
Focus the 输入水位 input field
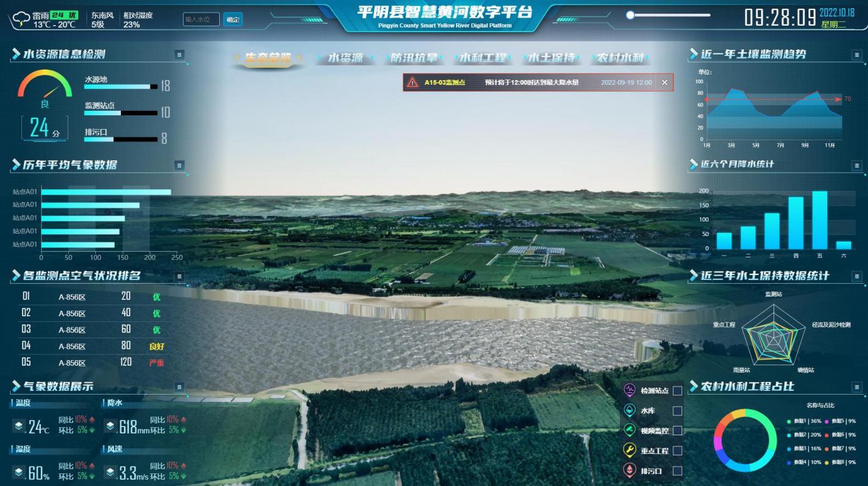(202, 19)
